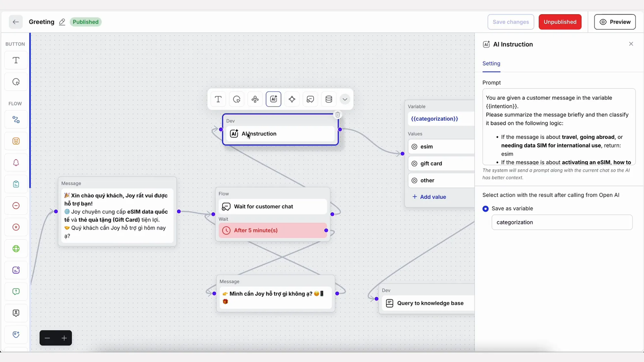Choose the click-action icon in the floating node toolbar

coord(237,99)
